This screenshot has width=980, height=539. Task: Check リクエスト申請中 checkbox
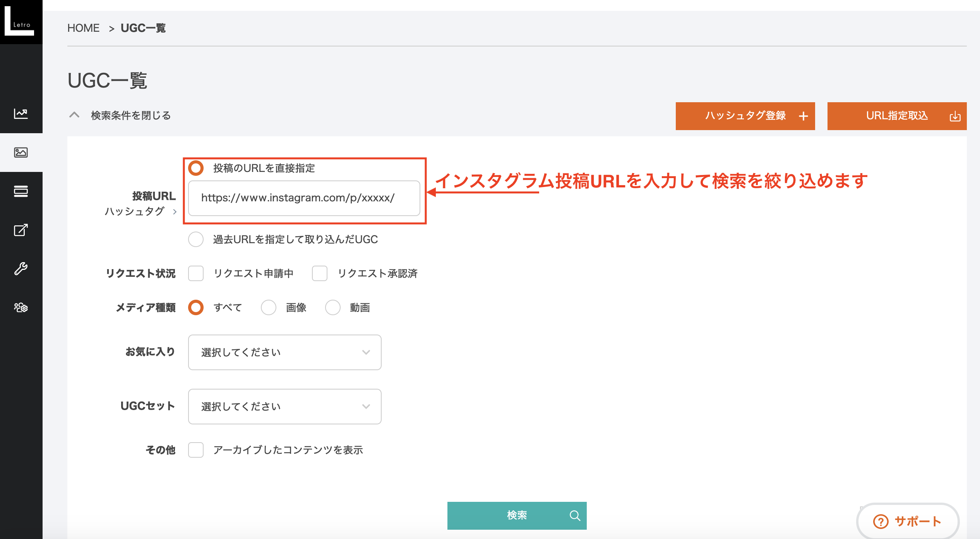pos(196,273)
